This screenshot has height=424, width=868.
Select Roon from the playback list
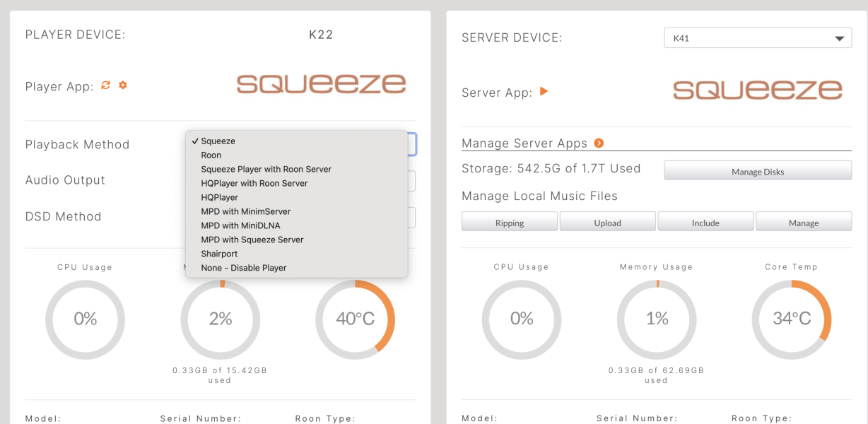point(211,155)
